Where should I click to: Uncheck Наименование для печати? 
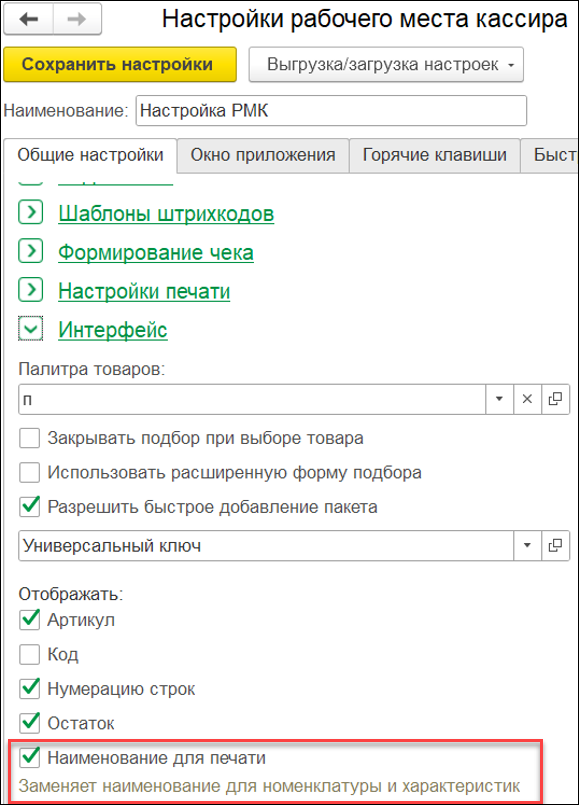[27, 759]
